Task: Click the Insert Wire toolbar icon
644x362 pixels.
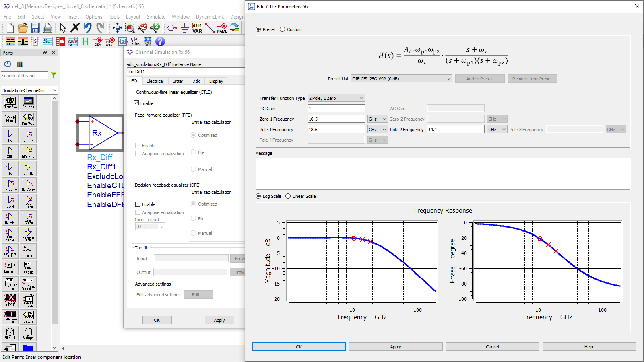Action: [x=210, y=28]
